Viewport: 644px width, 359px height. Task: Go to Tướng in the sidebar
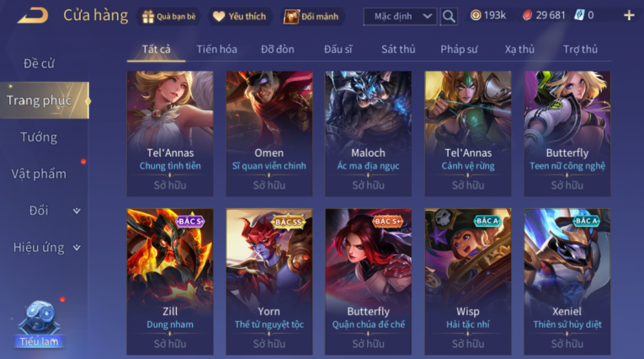click(x=39, y=137)
